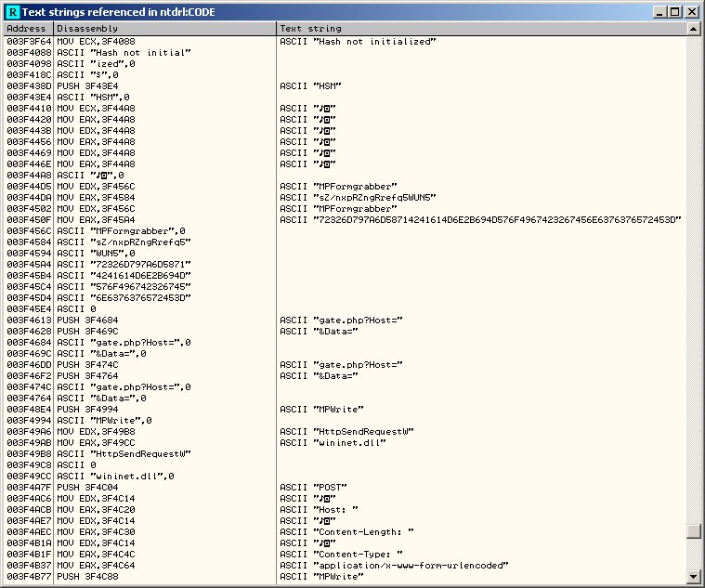Select row at address 003F4B1A
This screenshot has width=705, height=588.
coord(346,543)
